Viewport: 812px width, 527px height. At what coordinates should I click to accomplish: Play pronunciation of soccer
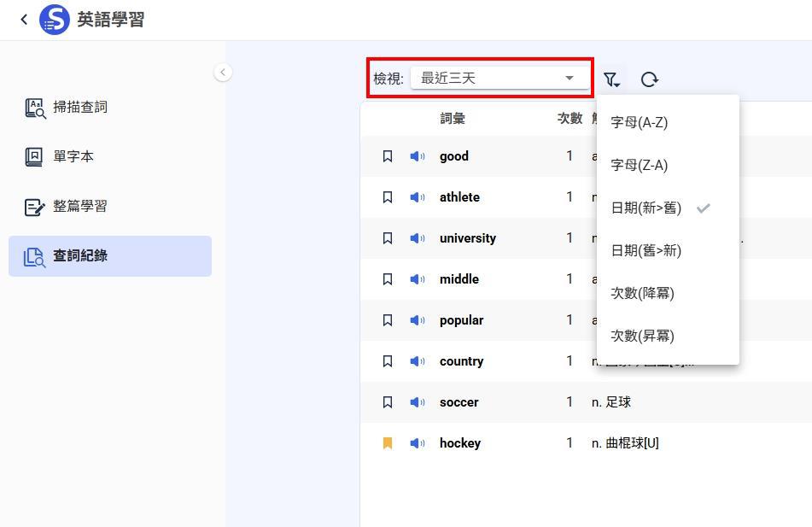(x=417, y=402)
